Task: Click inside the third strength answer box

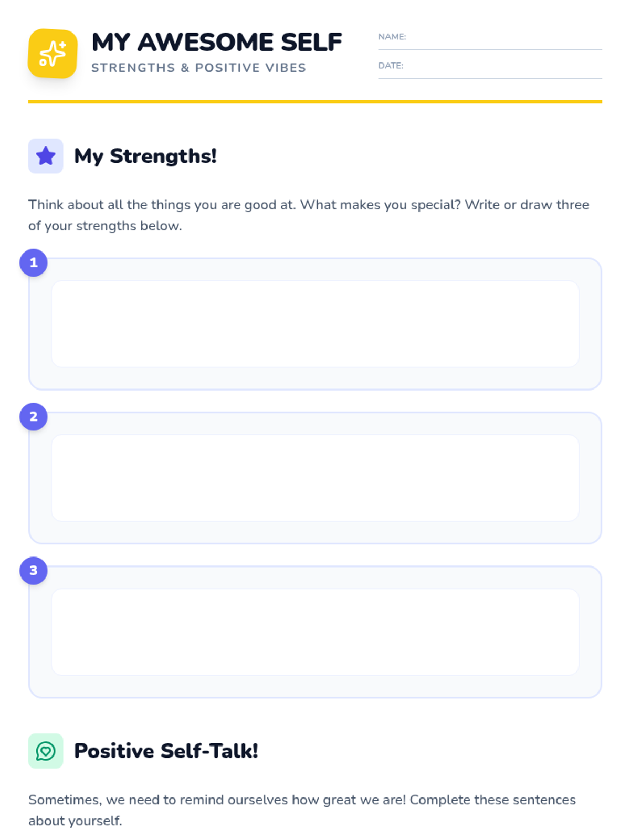Action: coord(315,632)
